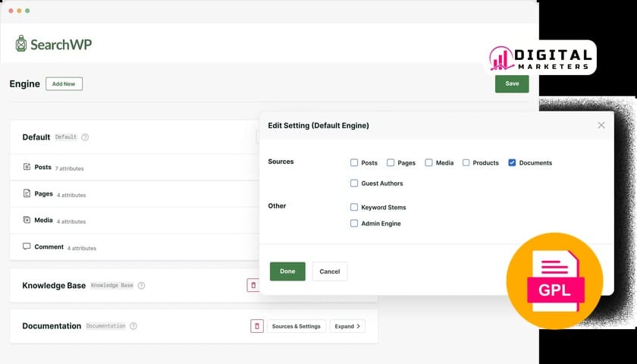Image resolution: width=637 pixels, height=364 pixels.
Task: Click the Posts source icon
Action: click(x=27, y=167)
